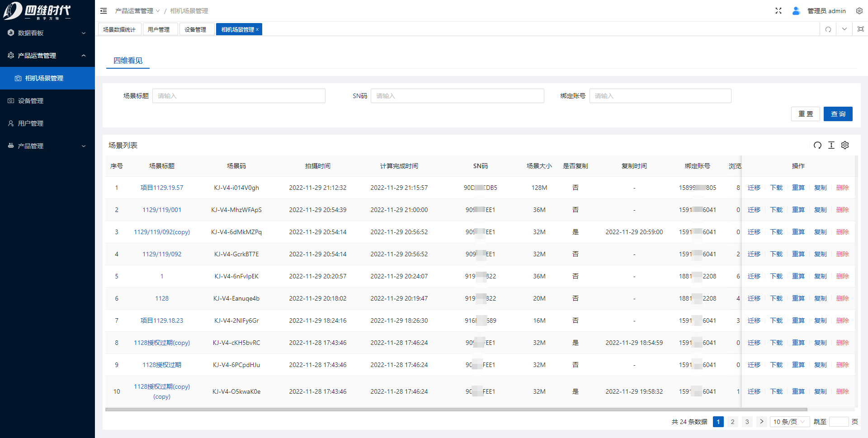Go to page 2 of results
Image resolution: width=868 pixels, height=438 pixels.
(x=732, y=422)
